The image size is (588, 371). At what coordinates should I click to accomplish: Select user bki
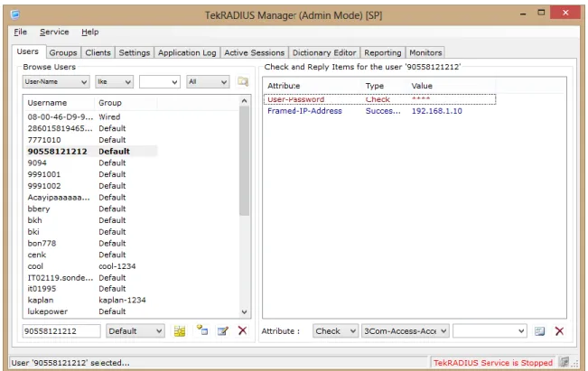[x=90, y=232]
